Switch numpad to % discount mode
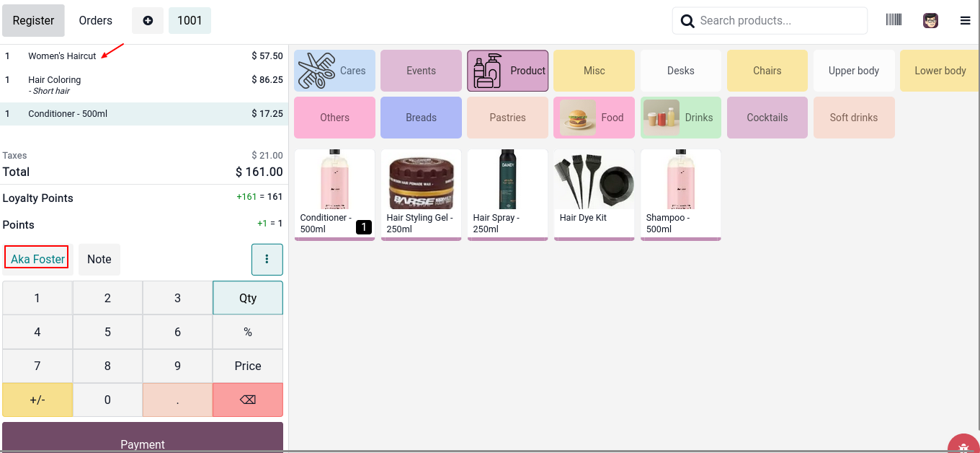Viewport: 980px width, 453px height. [x=248, y=332]
